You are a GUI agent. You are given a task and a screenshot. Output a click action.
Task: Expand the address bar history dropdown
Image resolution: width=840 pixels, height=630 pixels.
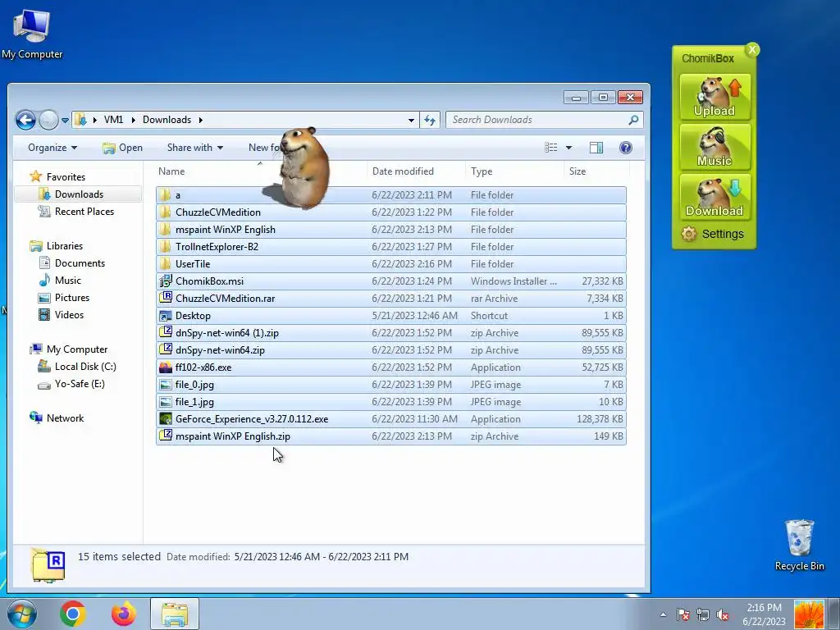tap(411, 120)
